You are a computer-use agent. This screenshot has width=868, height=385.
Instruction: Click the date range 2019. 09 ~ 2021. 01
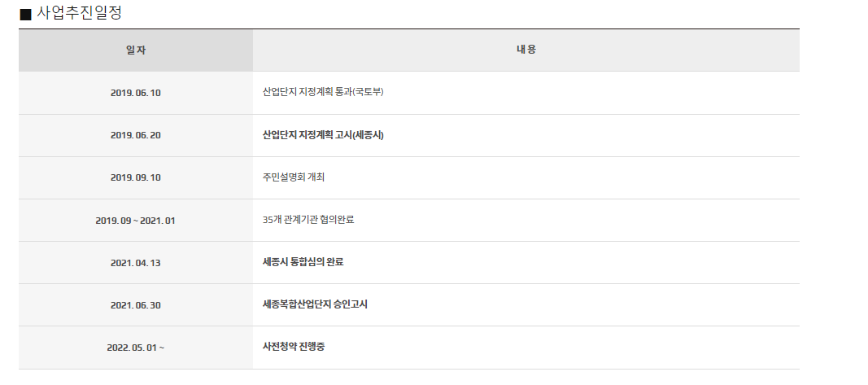pos(136,221)
